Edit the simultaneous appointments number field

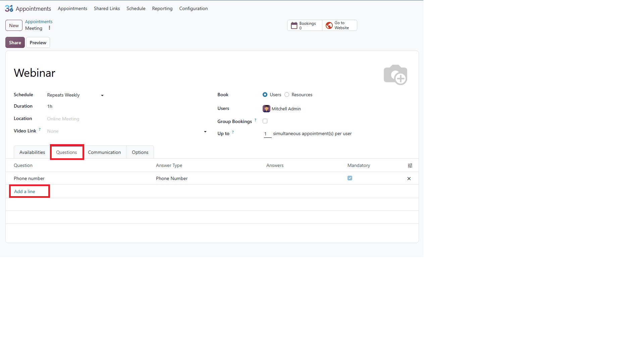267,134
